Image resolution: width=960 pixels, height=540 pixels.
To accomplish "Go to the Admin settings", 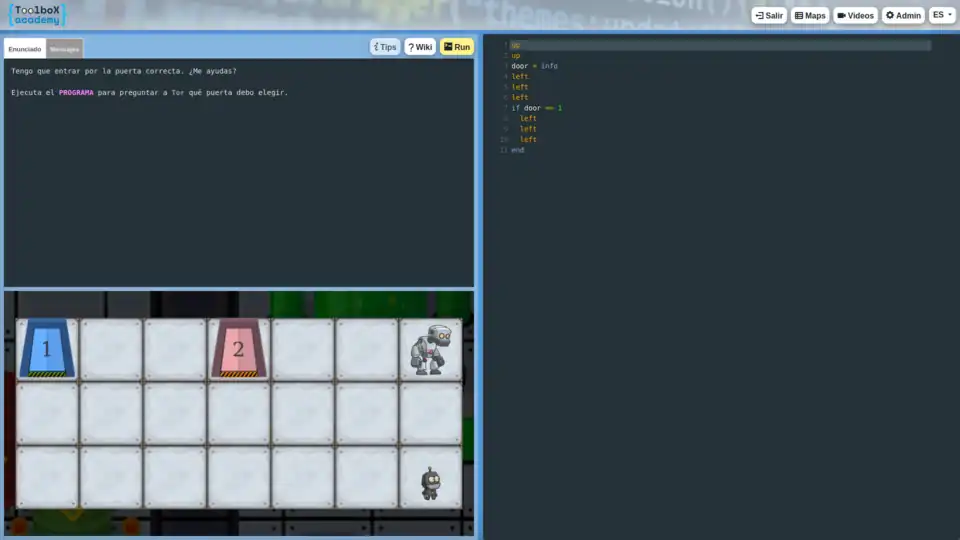I will (903, 16).
